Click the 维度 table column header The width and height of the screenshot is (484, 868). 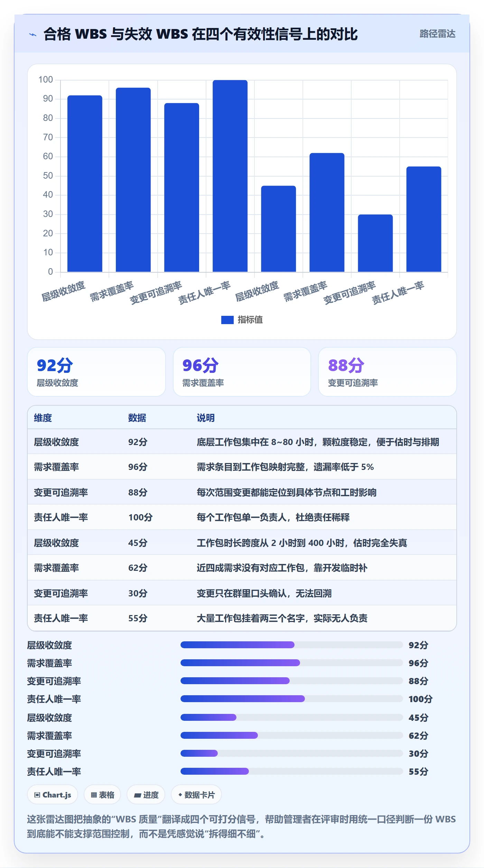pyautogui.click(x=43, y=418)
